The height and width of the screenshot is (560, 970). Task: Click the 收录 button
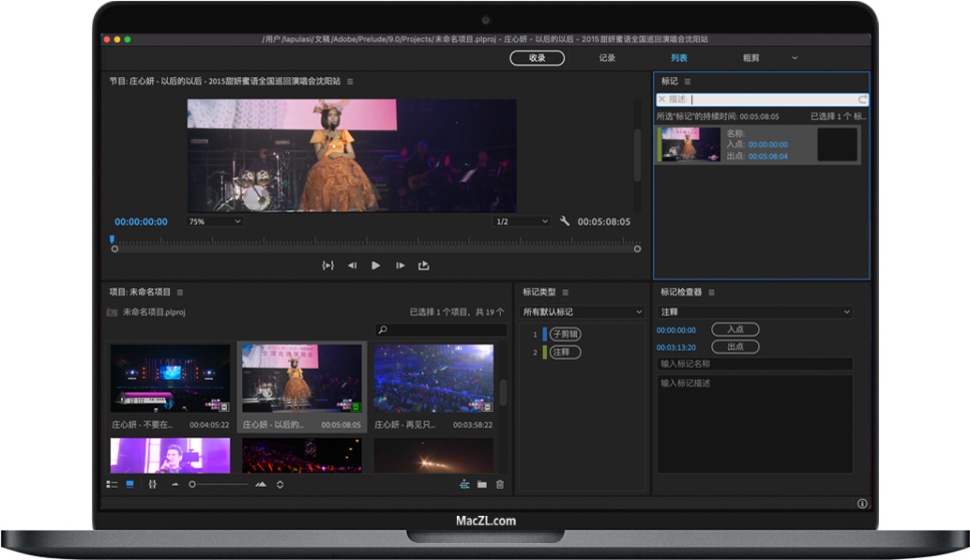[x=537, y=57]
